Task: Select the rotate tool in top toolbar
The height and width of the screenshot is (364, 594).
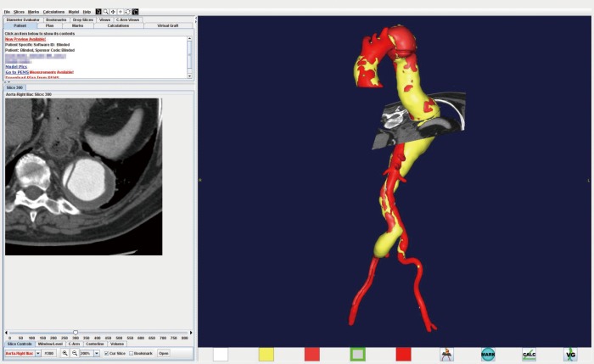Action: pyautogui.click(x=127, y=12)
